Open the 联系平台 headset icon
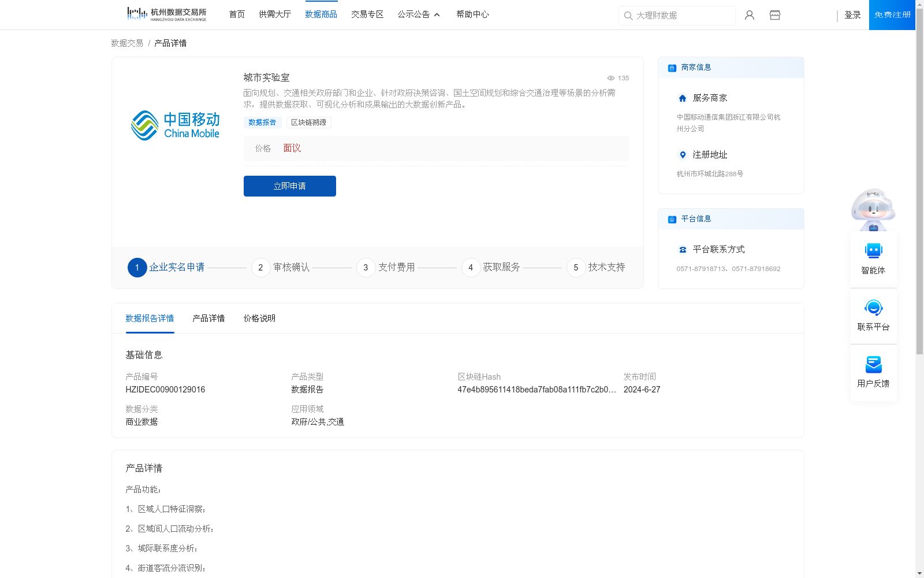The width and height of the screenshot is (924, 578). 874,307
